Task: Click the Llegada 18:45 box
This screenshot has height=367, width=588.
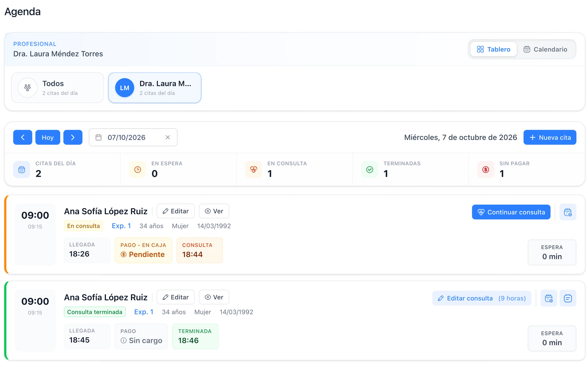Action: click(87, 336)
